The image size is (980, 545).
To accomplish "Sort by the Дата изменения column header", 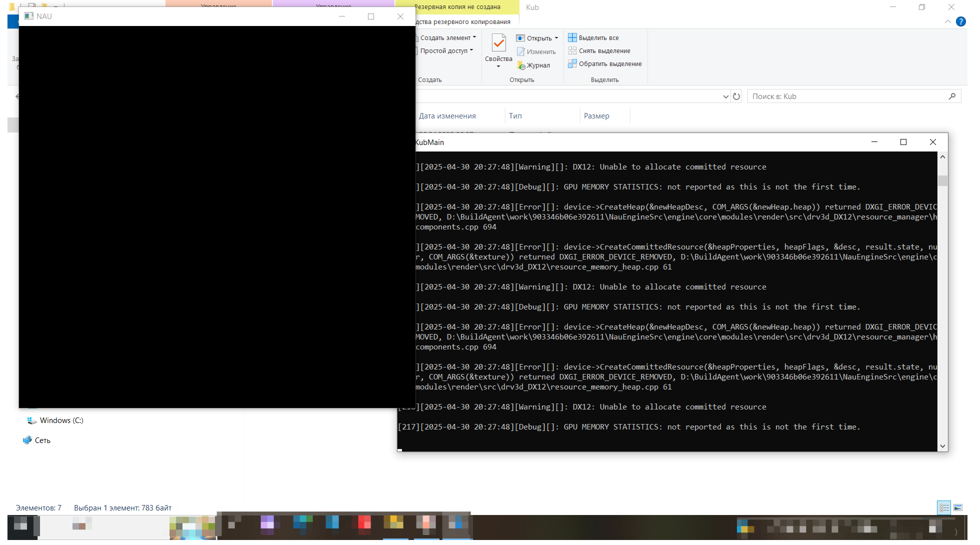I will click(x=447, y=116).
